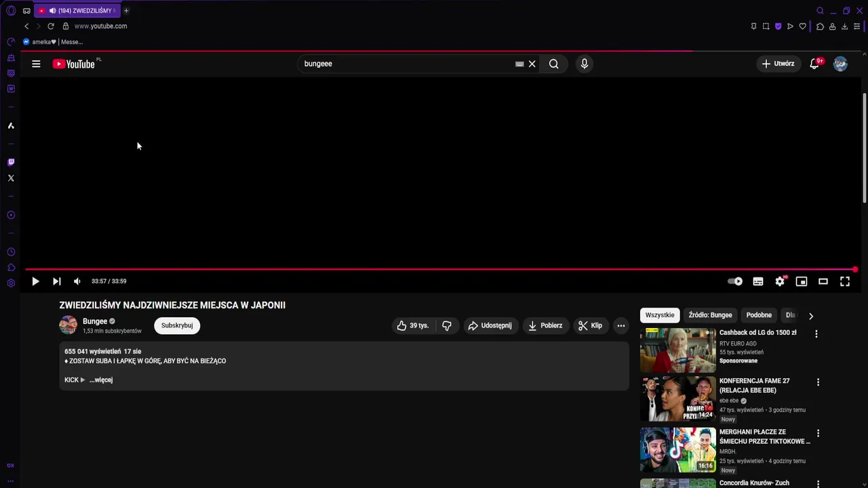Select the Podobne filter chip
The height and width of the screenshot is (488, 868).
click(x=759, y=315)
